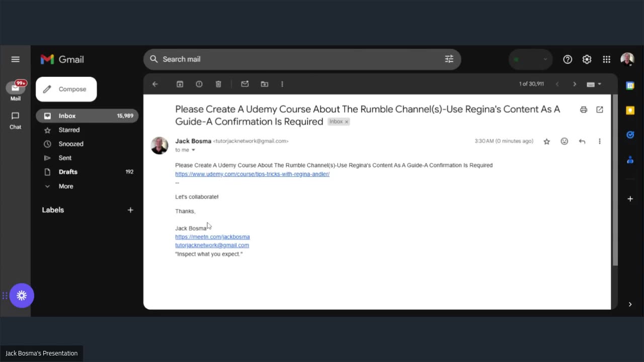The width and height of the screenshot is (644, 362).
Task: Open search filter options icon
Action: [449, 59]
